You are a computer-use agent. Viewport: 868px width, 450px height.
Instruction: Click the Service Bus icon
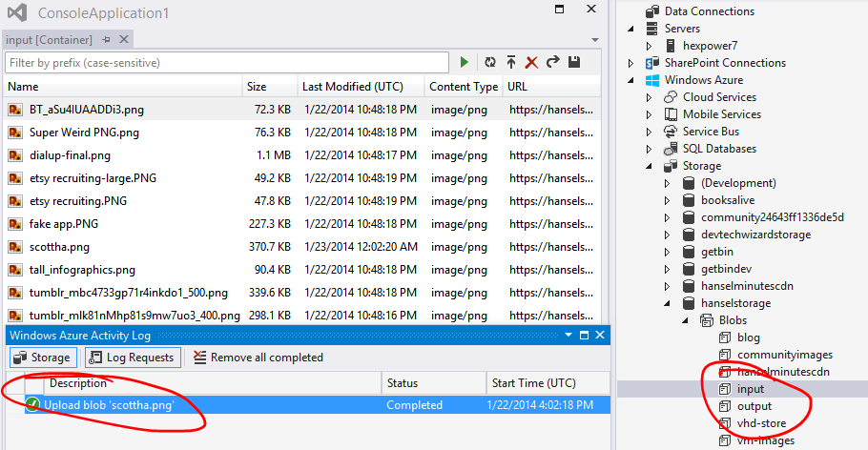tap(671, 132)
